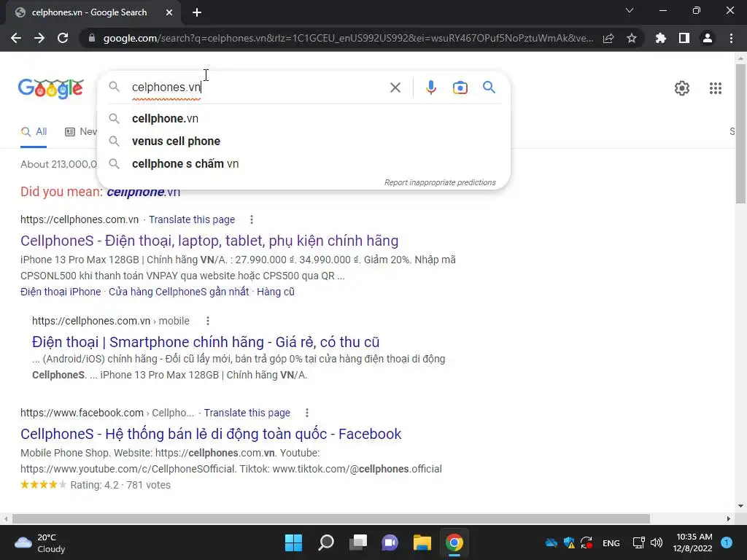Click Report inappropriate predictions
The image size is (747, 560).
pos(440,182)
